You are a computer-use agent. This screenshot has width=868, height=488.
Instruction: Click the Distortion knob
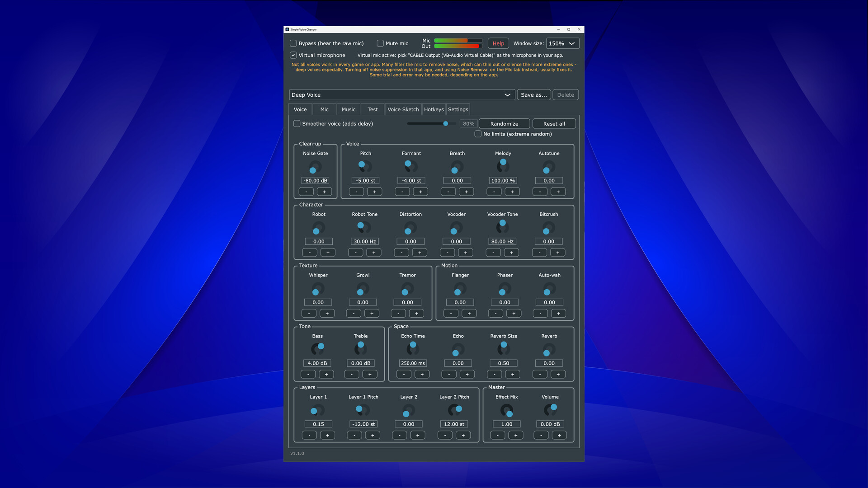pyautogui.click(x=410, y=228)
